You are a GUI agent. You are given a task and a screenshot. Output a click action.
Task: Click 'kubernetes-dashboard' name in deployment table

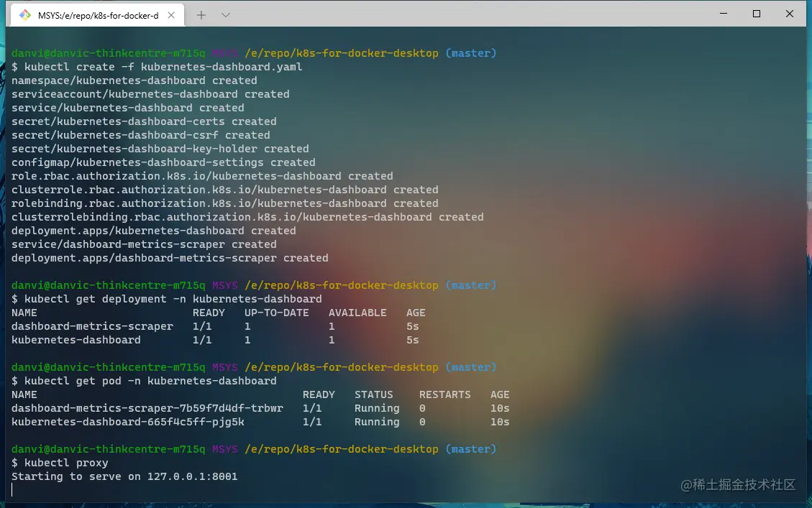[76, 340]
